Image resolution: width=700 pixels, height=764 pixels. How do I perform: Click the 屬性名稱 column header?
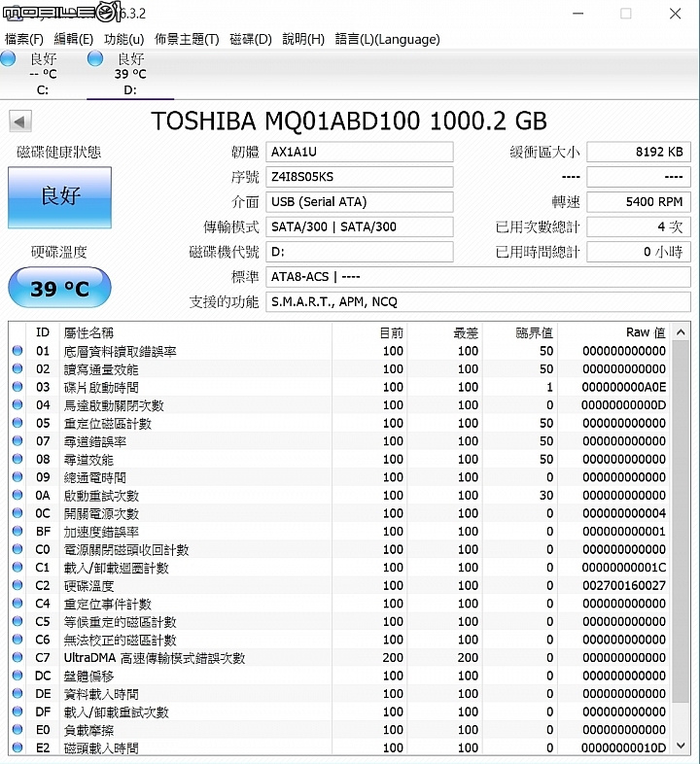195,332
